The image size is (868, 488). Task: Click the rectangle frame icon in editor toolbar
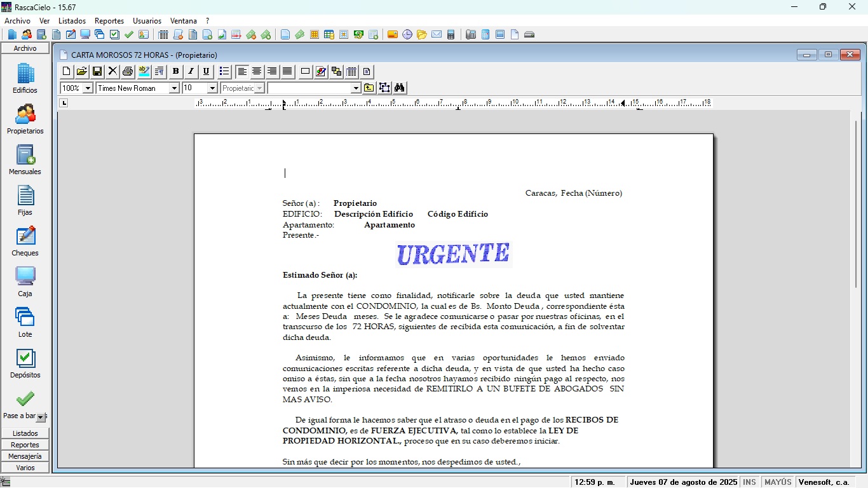306,71
